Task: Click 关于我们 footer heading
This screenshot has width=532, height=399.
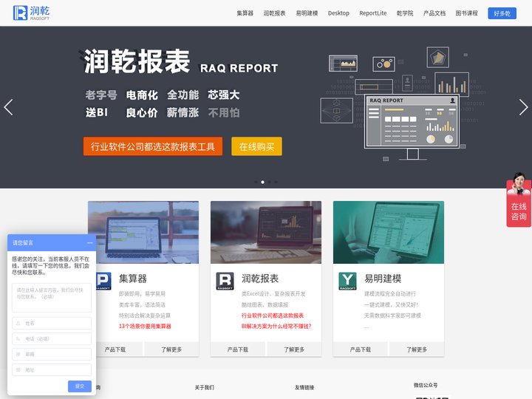Action: click(x=204, y=387)
